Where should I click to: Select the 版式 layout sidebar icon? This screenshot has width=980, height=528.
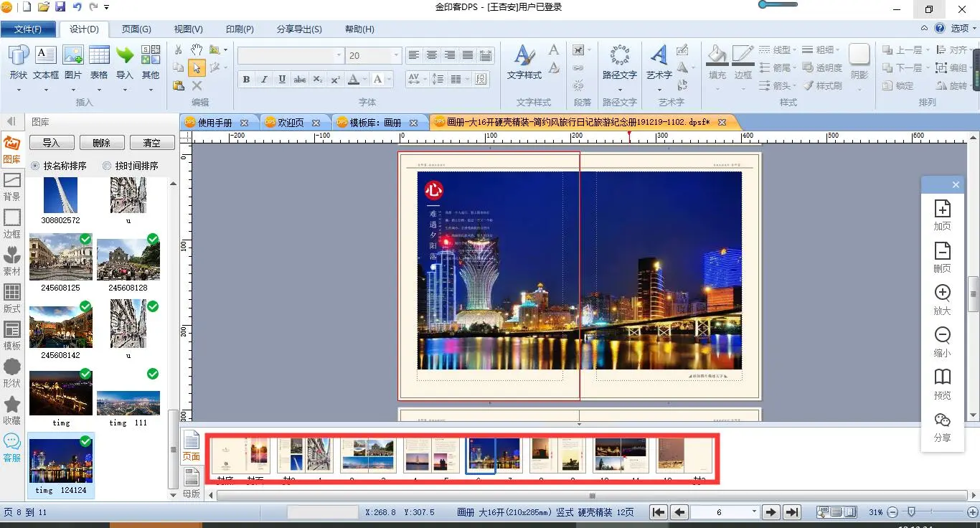coord(12,298)
